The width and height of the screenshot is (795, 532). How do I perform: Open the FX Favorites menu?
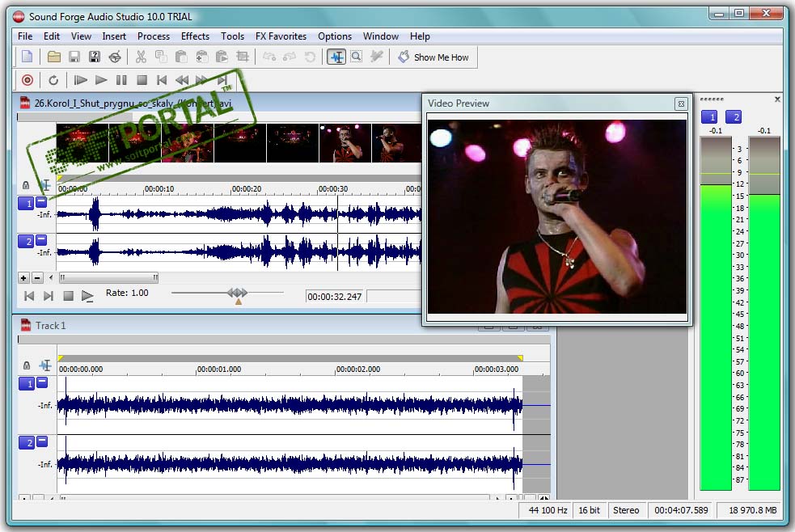coord(281,36)
